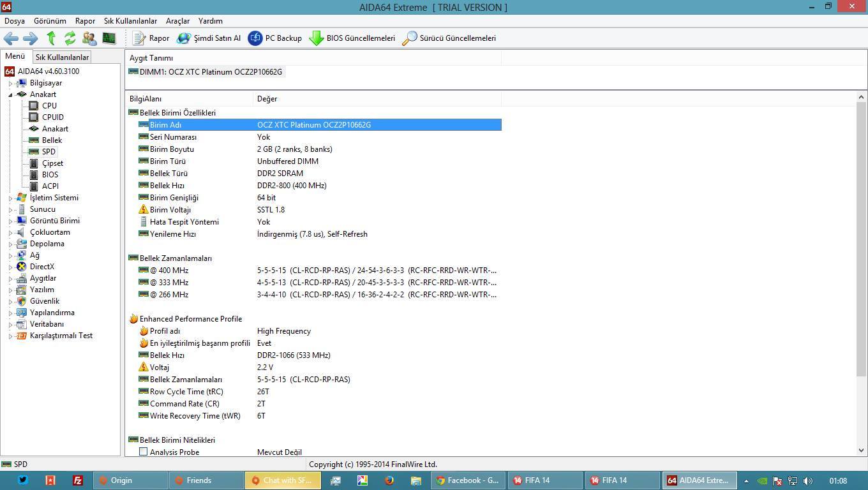Switch to Sık Kullanılanlar tab

(x=62, y=57)
